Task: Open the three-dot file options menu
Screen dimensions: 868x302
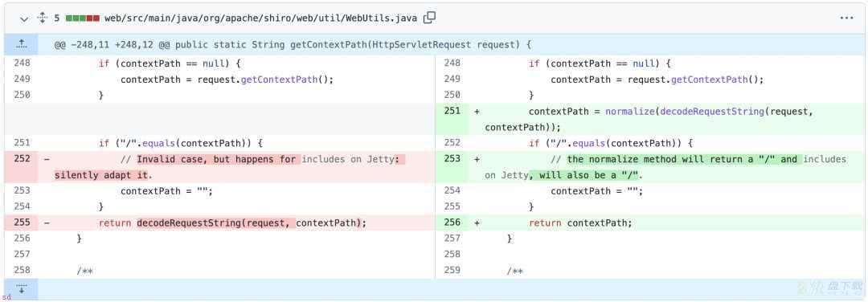Action: (x=846, y=18)
